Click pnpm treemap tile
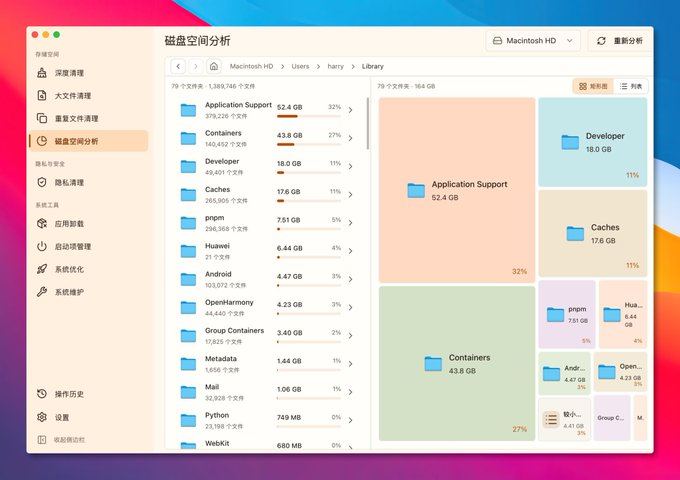Image resolution: width=680 pixels, height=480 pixels. click(567, 314)
